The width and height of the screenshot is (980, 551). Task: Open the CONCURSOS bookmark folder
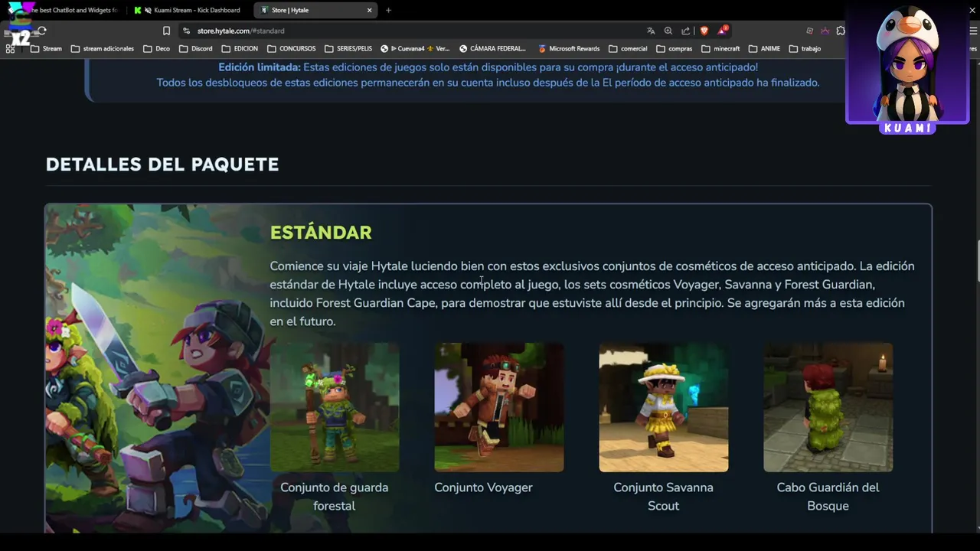291,48
